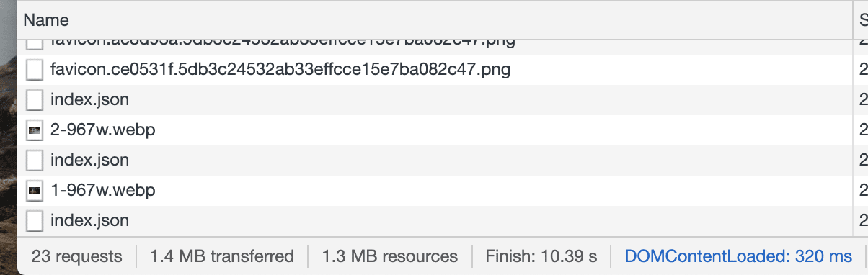Click the 1-967w.webp image thumbnail icon
868x275 pixels.
[x=34, y=191]
